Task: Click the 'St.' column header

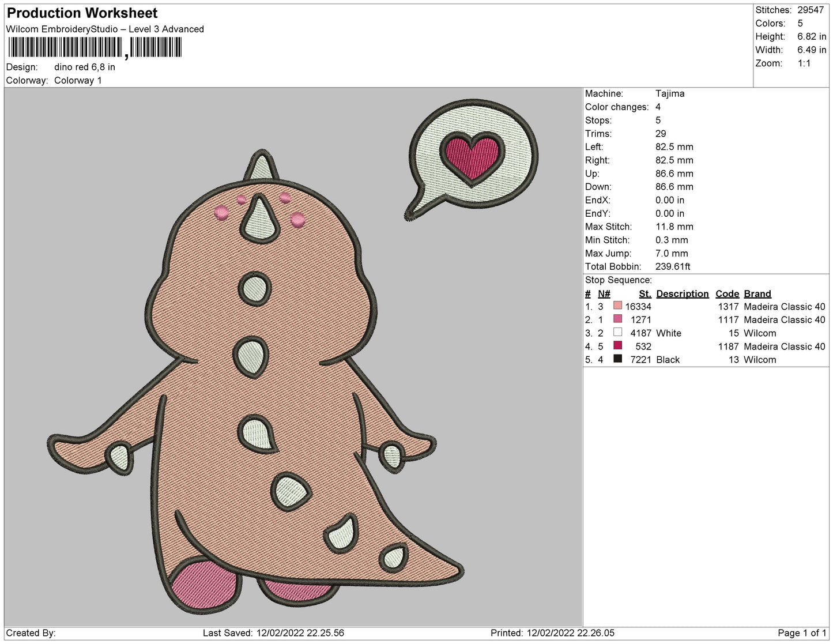Action: 645,293
